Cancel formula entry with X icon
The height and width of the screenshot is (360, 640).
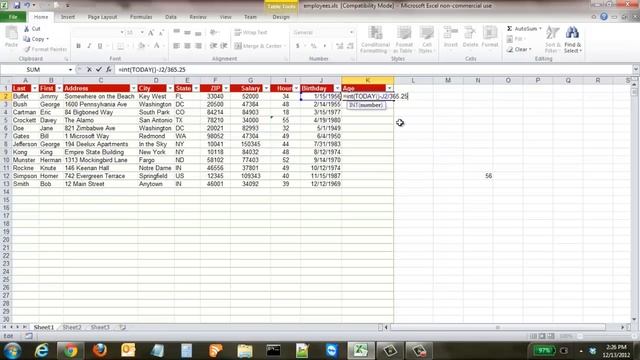click(89, 70)
